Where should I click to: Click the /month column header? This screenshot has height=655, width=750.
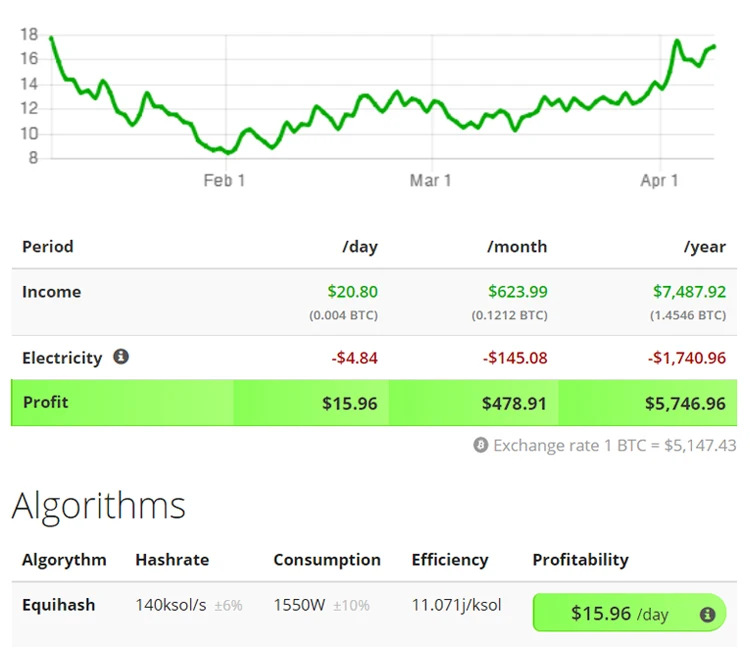tap(517, 247)
